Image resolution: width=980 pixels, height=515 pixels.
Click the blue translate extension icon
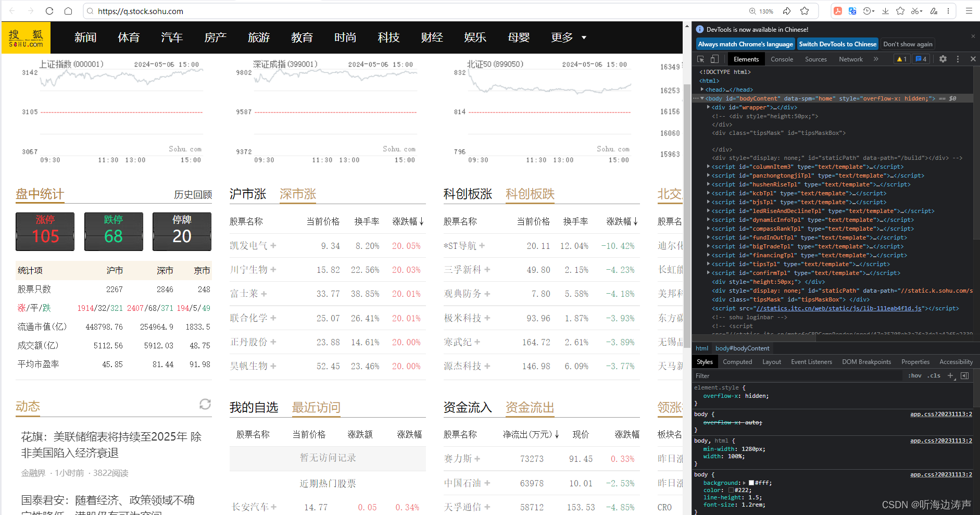(852, 11)
